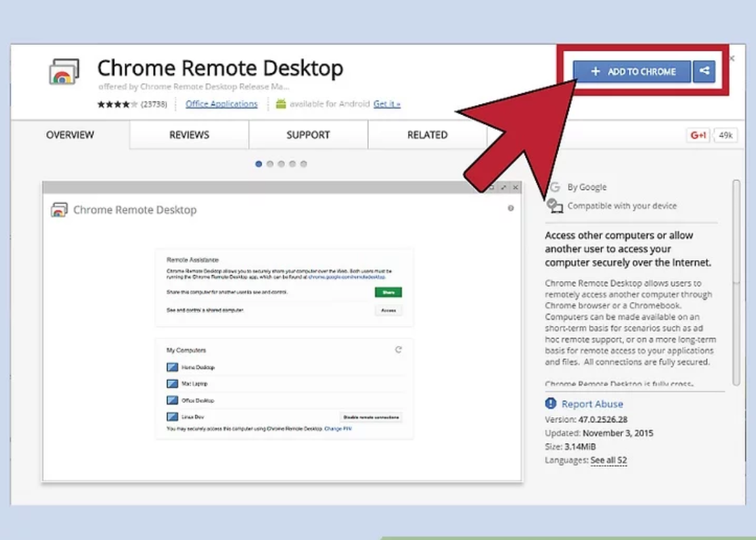Open the Office Applications category link
This screenshot has width=756, height=540.
(x=222, y=104)
